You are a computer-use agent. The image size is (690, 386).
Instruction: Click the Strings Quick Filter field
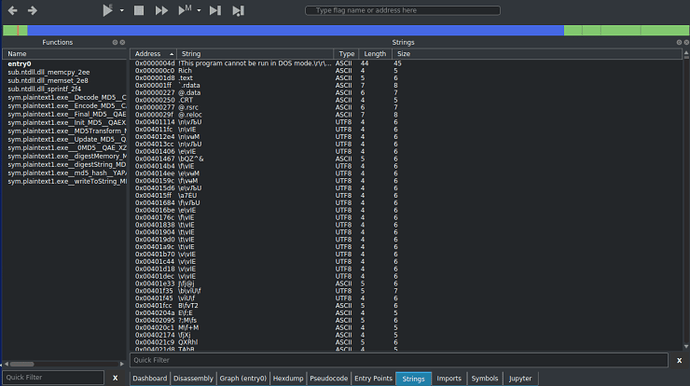pos(399,360)
